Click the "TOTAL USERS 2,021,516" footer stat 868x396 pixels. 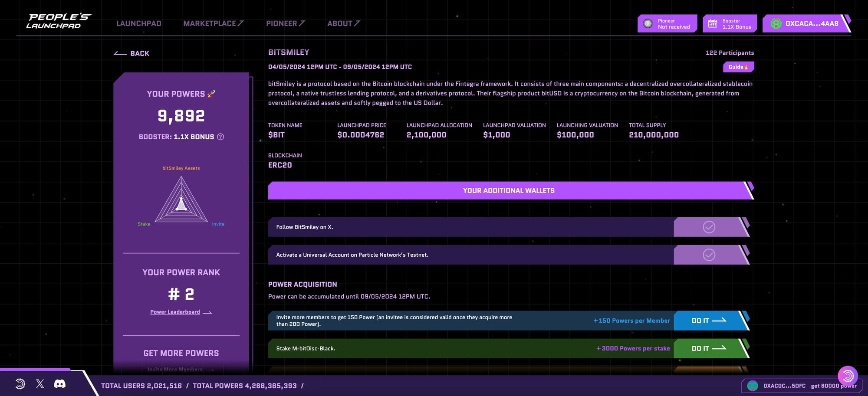141,386
